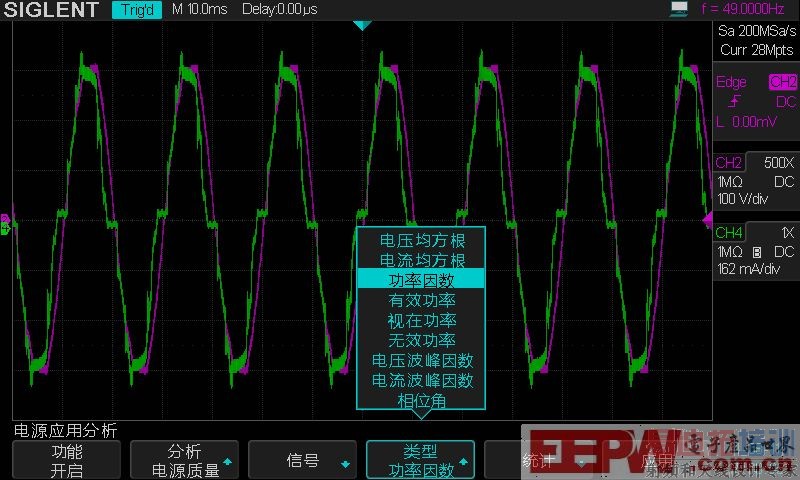The height and width of the screenshot is (480, 800).
Task: Select 有效功率 measurement type
Action: coord(421,300)
